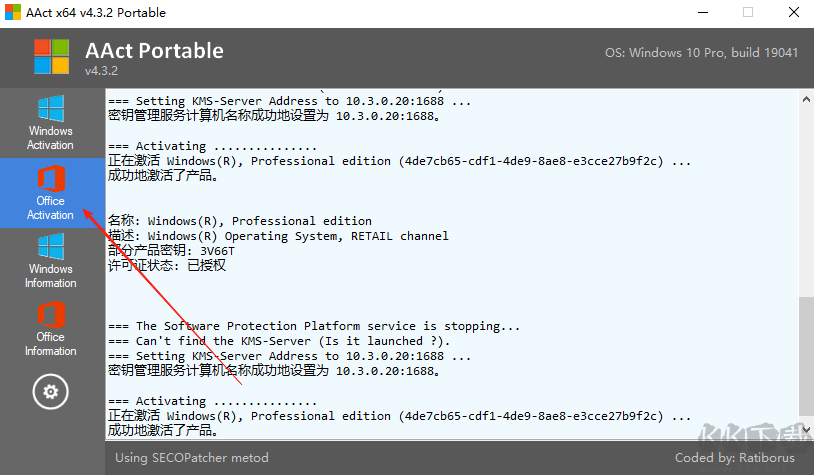Click the 'AAct x64 v4.3.2 Portable' window title
Screen dimensions: 814x475
tap(96, 12)
